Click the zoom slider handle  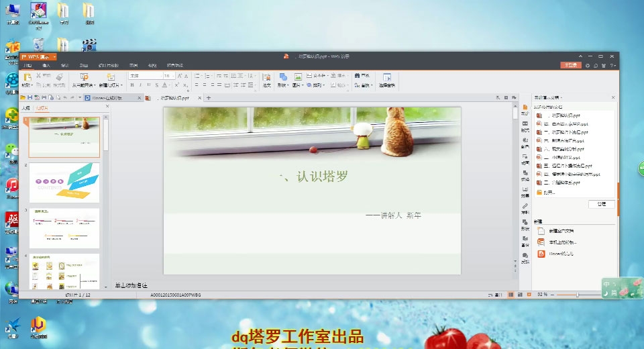(578, 295)
